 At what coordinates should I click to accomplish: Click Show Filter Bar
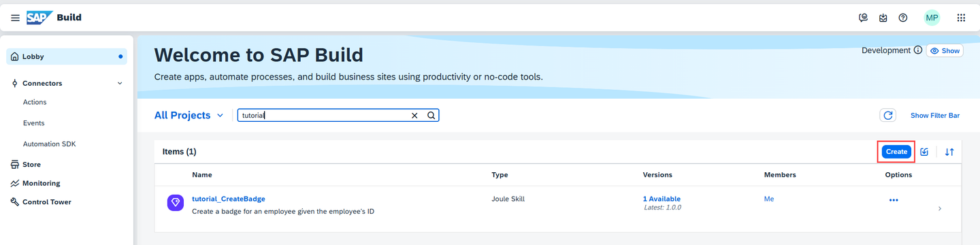click(935, 116)
